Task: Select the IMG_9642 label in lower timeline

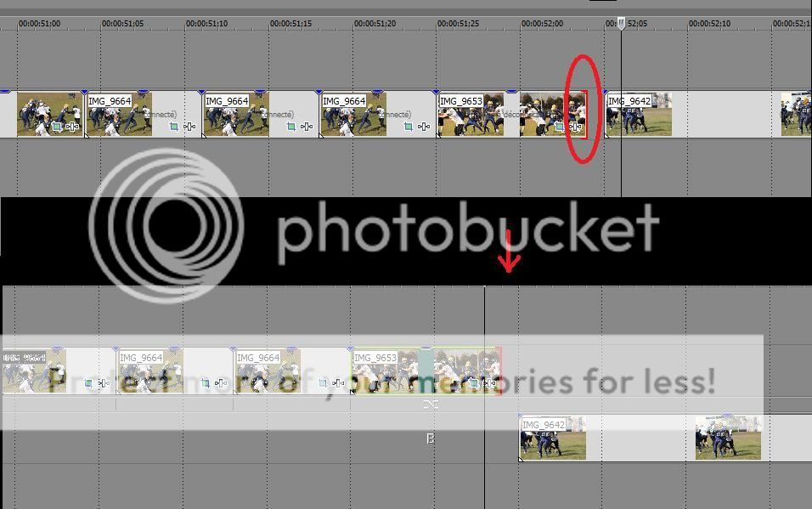Action: pyautogui.click(x=544, y=425)
